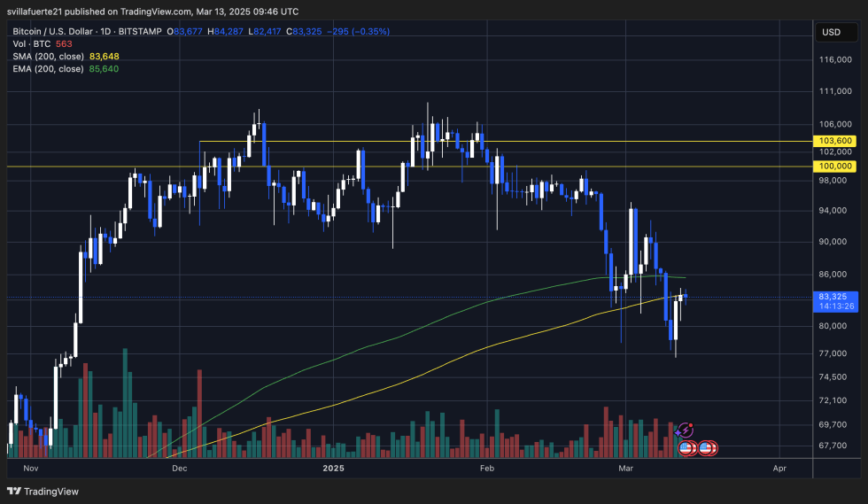This screenshot has width=868, height=504.
Task: Click the EMA value 85,640 in green
Action: pos(104,68)
